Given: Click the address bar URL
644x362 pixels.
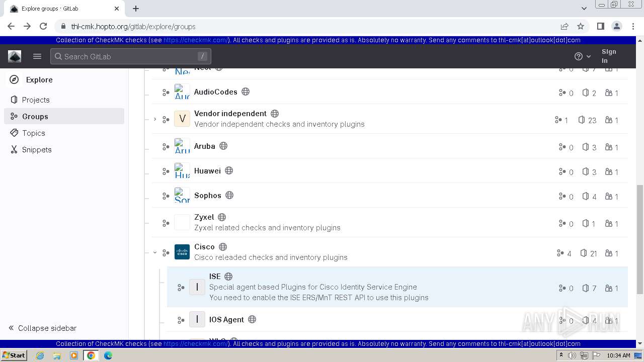Looking at the screenshot, I should (133, 27).
